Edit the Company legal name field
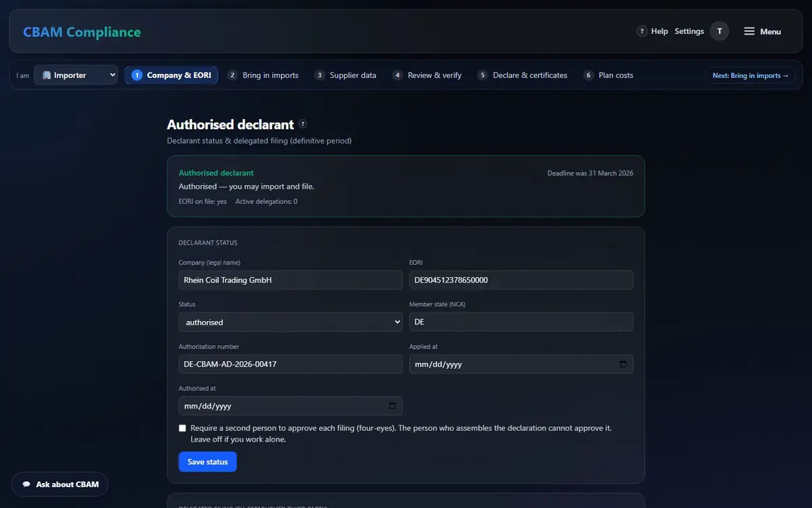The image size is (812, 508). coord(290,280)
